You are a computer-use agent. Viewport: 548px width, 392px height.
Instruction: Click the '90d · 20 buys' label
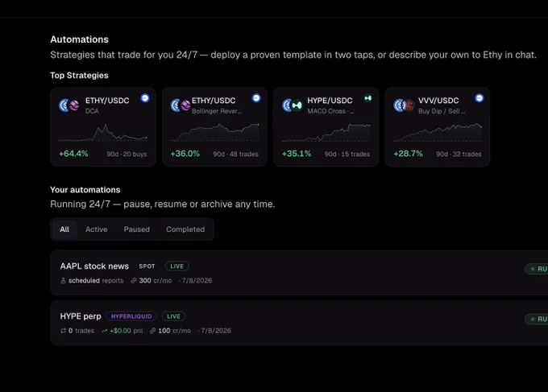coord(127,154)
